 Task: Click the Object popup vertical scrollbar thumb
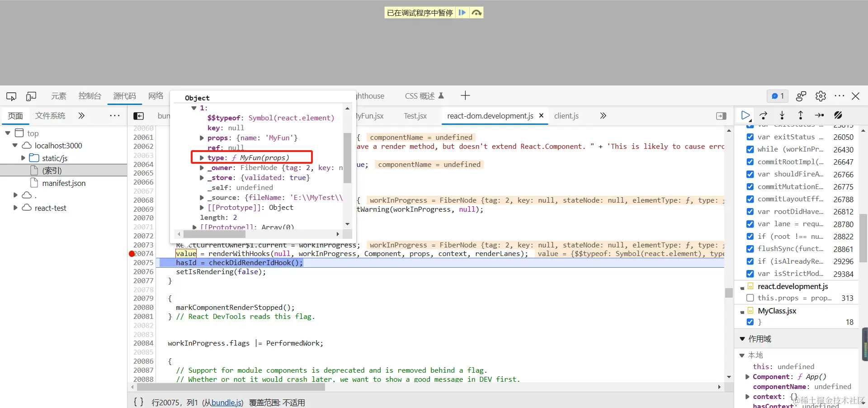pyautogui.click(x=347, y=158)
